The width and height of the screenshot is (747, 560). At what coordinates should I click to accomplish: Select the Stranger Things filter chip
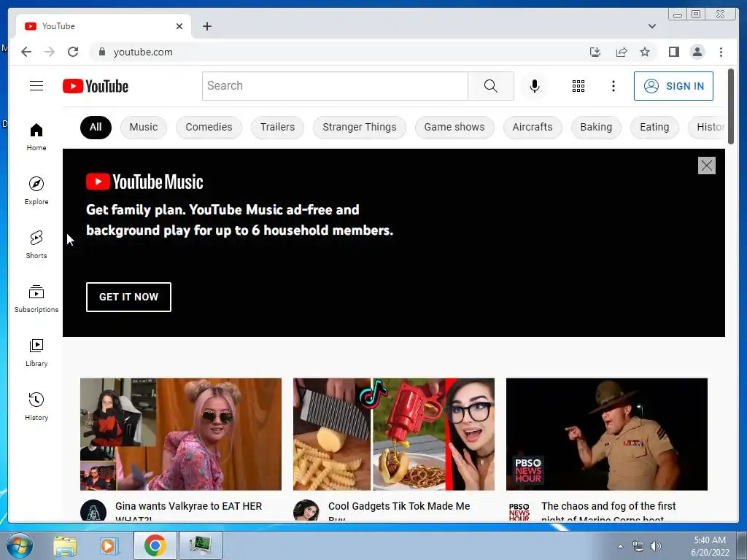359,127
